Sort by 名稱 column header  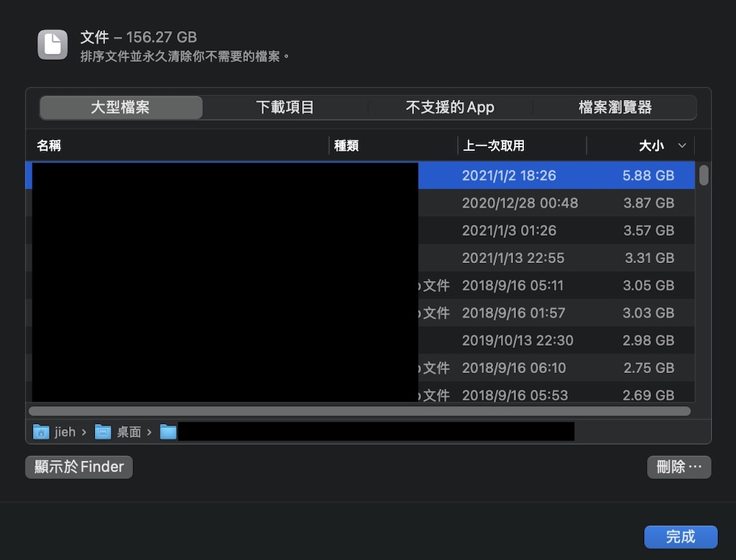(49, 146)
